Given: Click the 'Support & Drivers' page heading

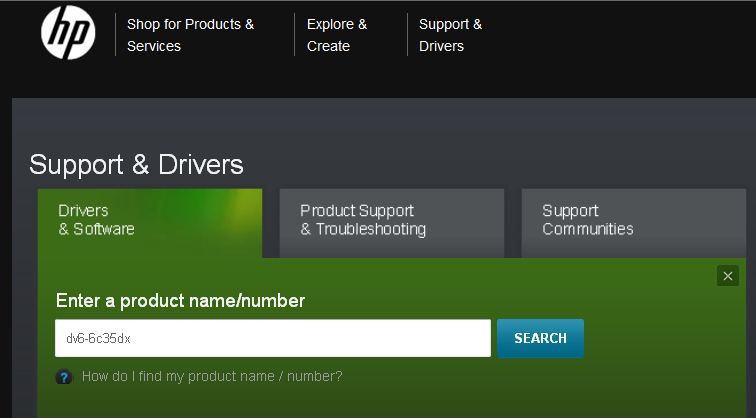Looking at the screenshot, I should pyautogui.click(x=136, y=165).
